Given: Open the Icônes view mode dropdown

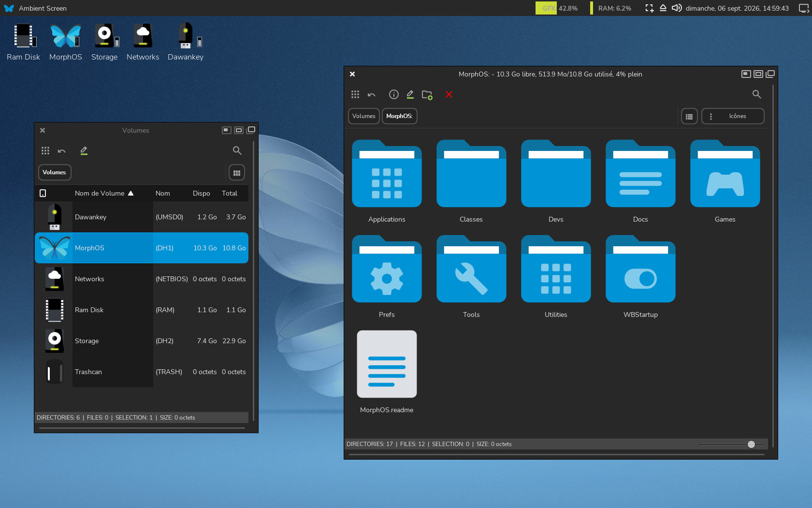Looking at the screenshot, I should coord(733,116).
